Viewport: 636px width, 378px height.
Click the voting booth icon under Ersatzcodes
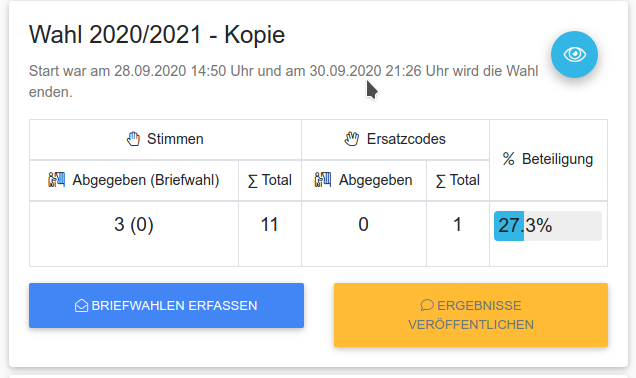pos(323,179)
